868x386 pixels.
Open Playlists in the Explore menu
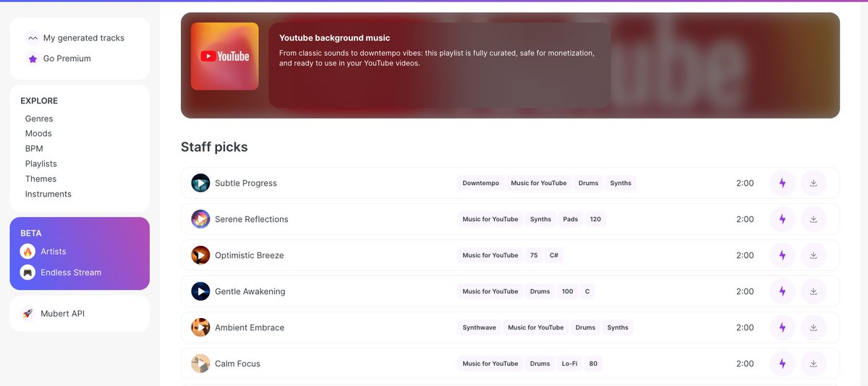[41, 164]
